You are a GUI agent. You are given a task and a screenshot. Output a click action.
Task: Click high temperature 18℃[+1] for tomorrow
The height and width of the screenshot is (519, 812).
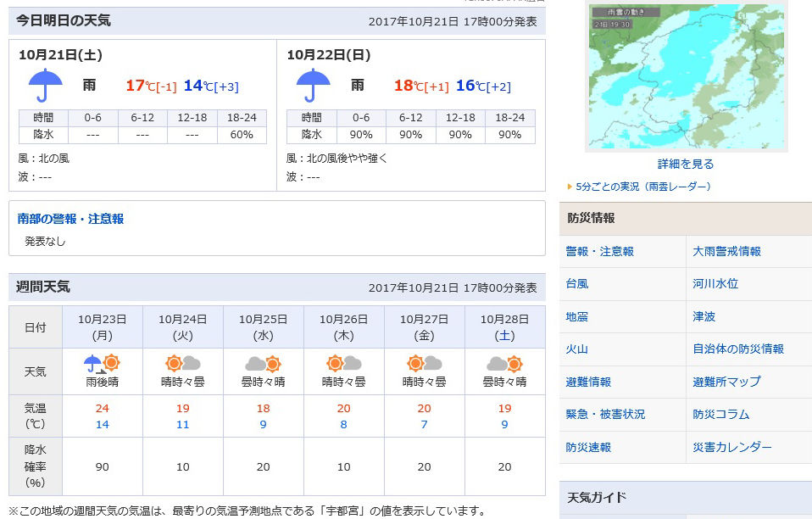click(x=421, y=86)
